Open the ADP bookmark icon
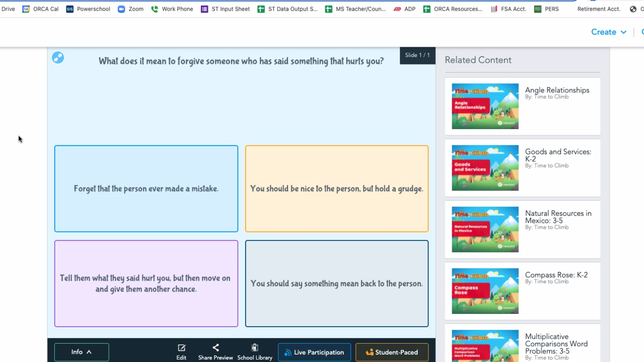 (397, 9)
